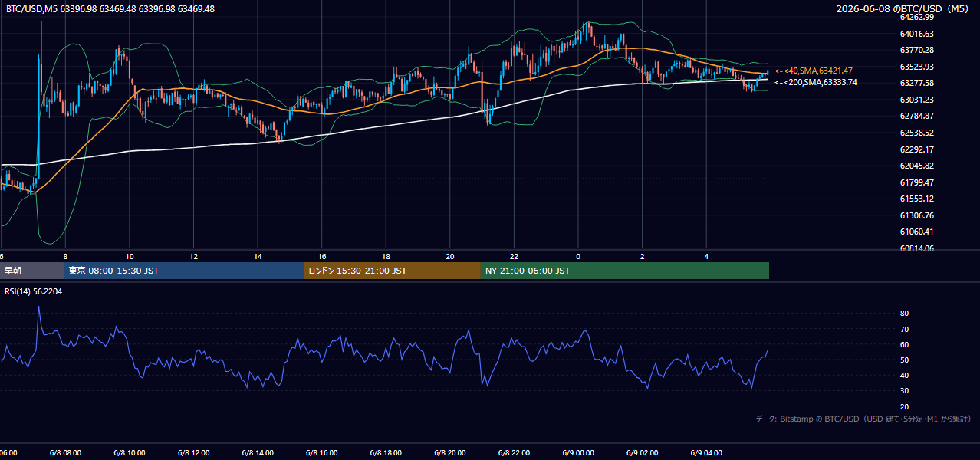
Task: Click hour tick 12 on candlestick time axis
Action: [194, 257]
